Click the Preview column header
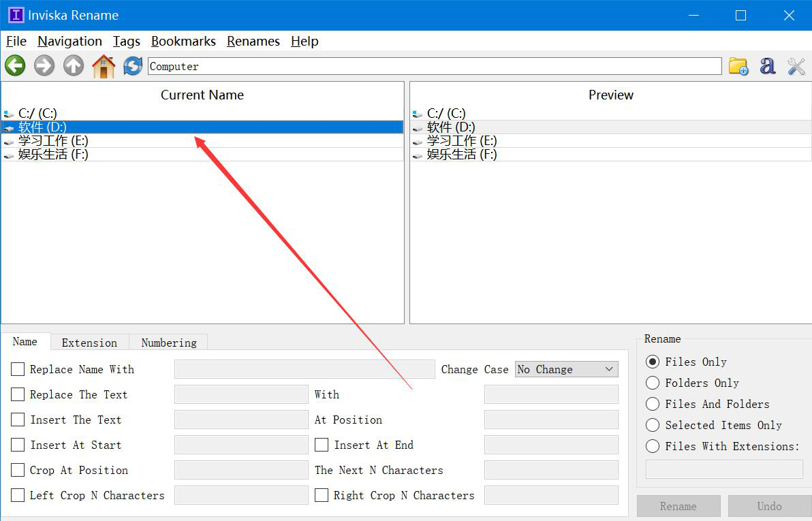The width and height of the screenshot is (812, 521). [611, 95]
